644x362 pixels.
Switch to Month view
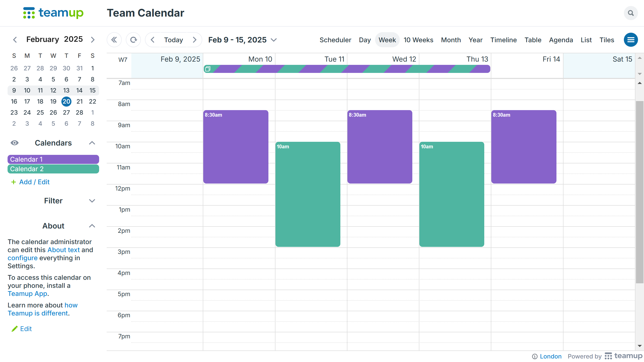[x=451, y=40]
